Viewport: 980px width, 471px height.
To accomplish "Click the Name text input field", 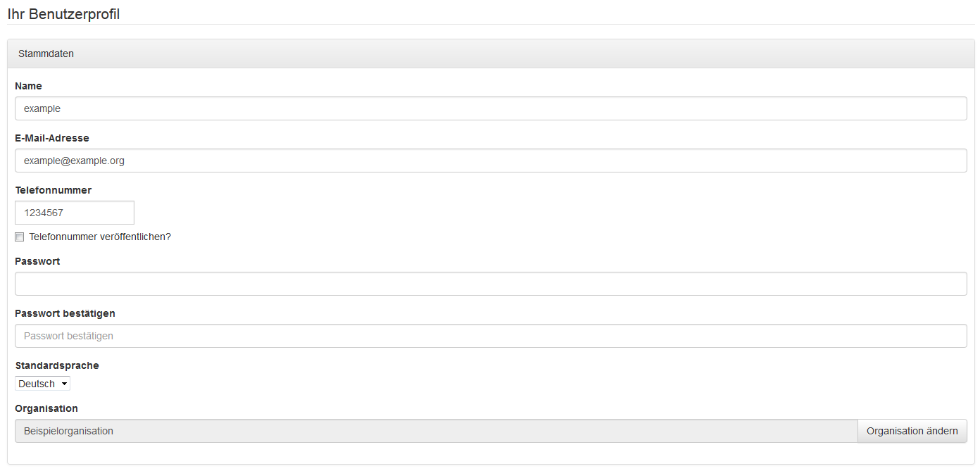I will [490, 108].
